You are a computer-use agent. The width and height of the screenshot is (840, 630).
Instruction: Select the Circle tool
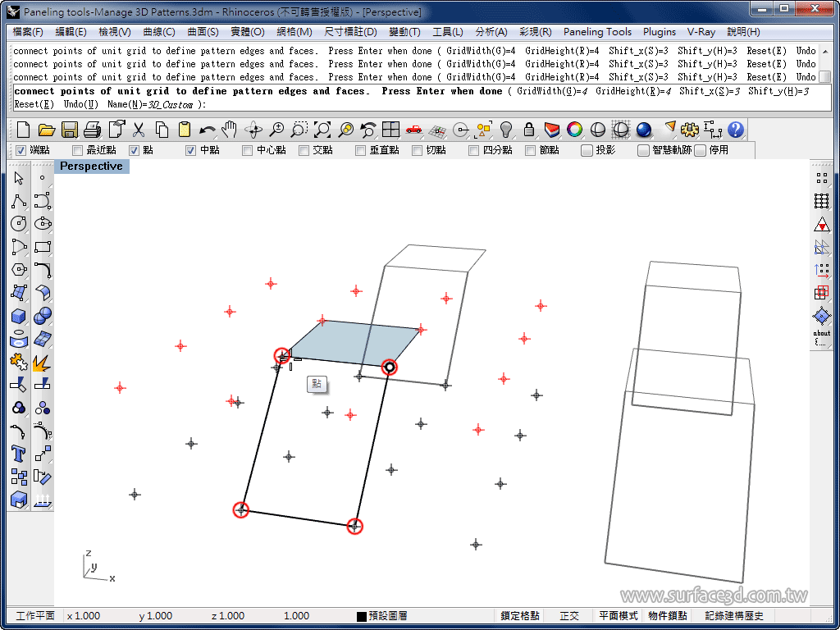pyautogui.click(x=19, y=223)
